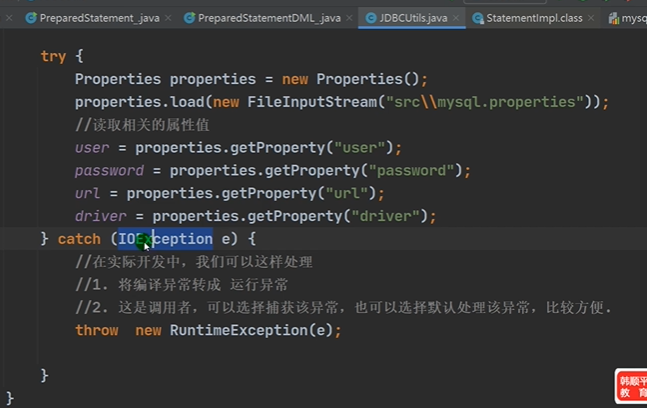Viewport: 647px width, 408px height.
Task: Click the "password" string literal
Action: pyautogui.click(x=411, y=170)
